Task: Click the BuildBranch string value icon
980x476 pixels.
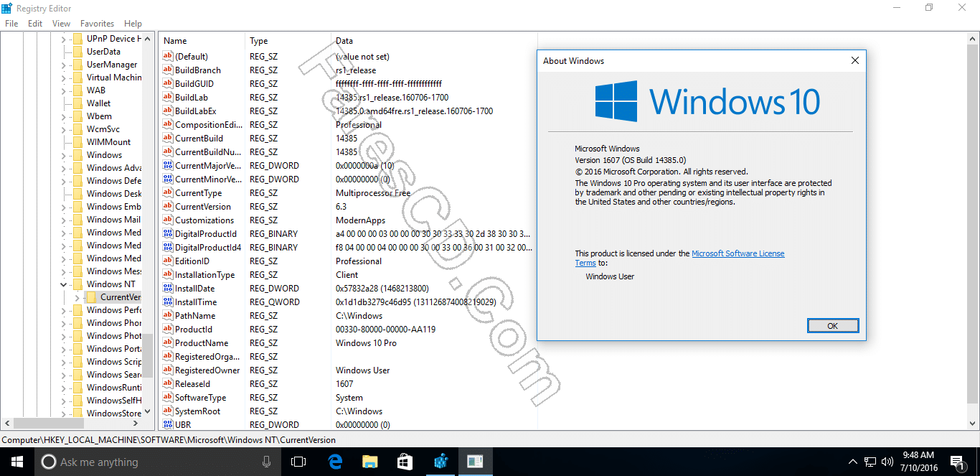Action: point(168,70)
